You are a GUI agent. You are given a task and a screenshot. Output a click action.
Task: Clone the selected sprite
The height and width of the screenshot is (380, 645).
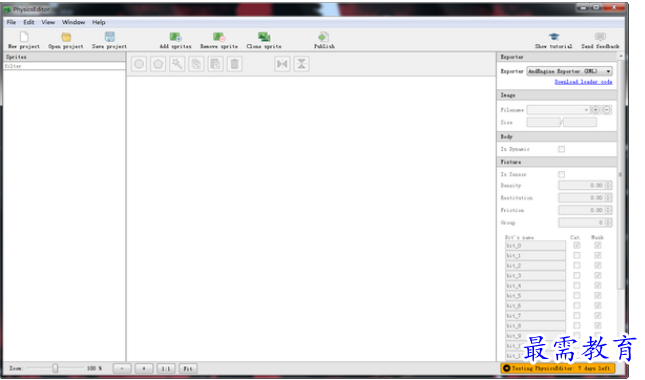264,40
